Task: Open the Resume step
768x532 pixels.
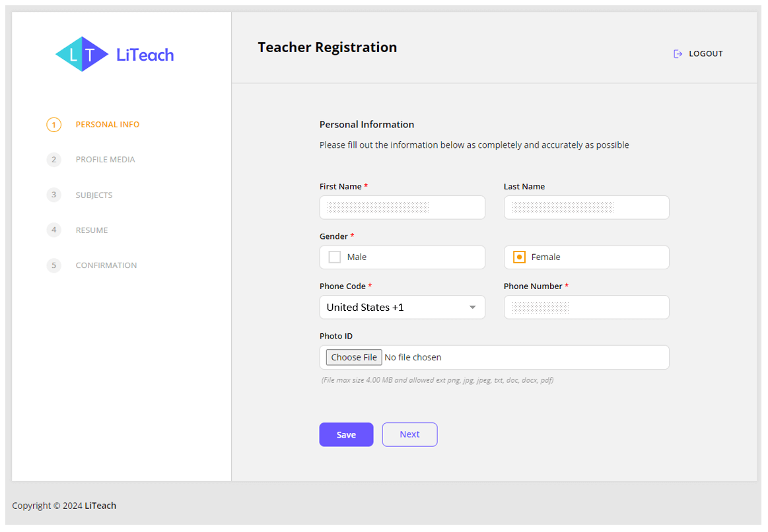Action: [x=92, y=230]
